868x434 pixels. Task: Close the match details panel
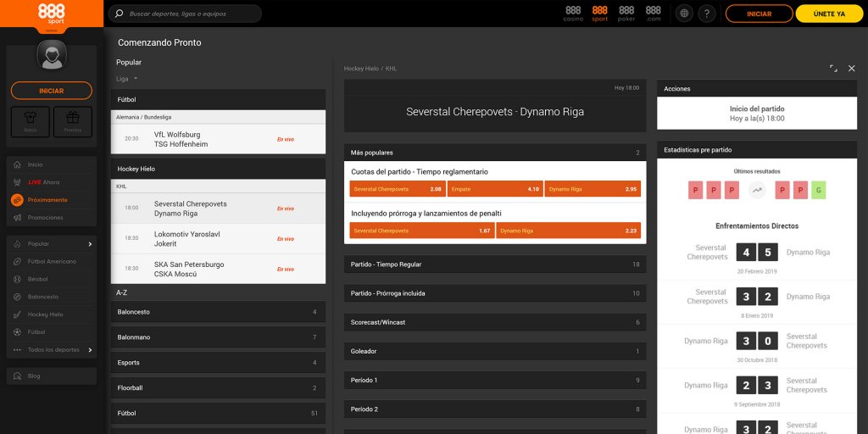(851, 68)
